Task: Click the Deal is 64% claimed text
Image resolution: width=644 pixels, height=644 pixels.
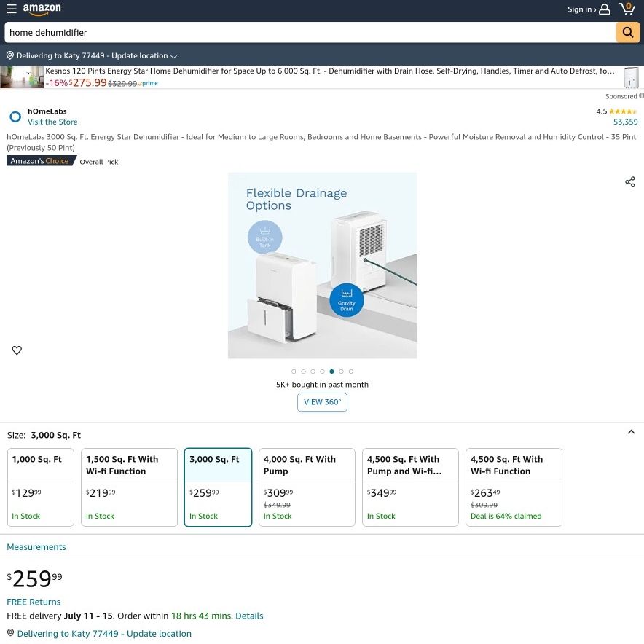Action: pyautogui.click(x=506, y=516)
